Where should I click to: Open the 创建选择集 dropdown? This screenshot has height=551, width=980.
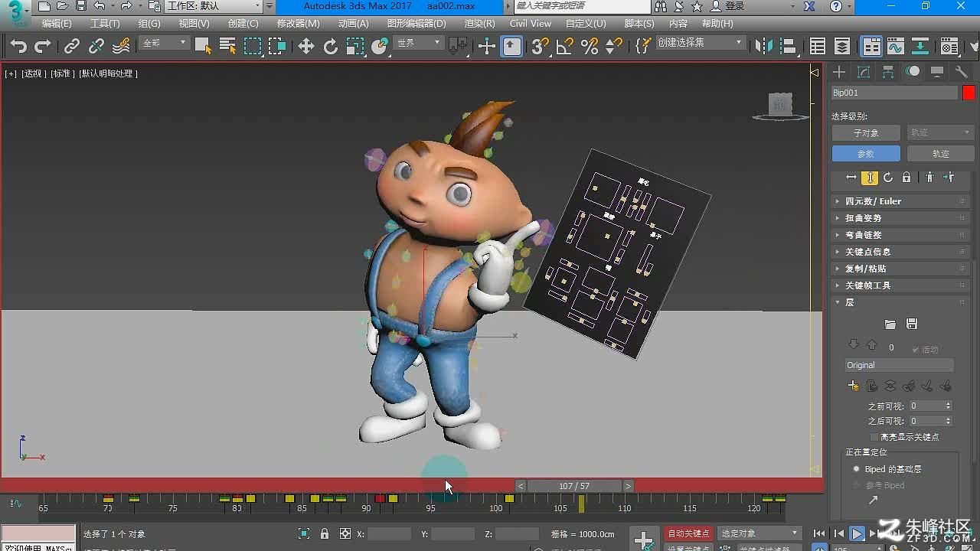701,43
